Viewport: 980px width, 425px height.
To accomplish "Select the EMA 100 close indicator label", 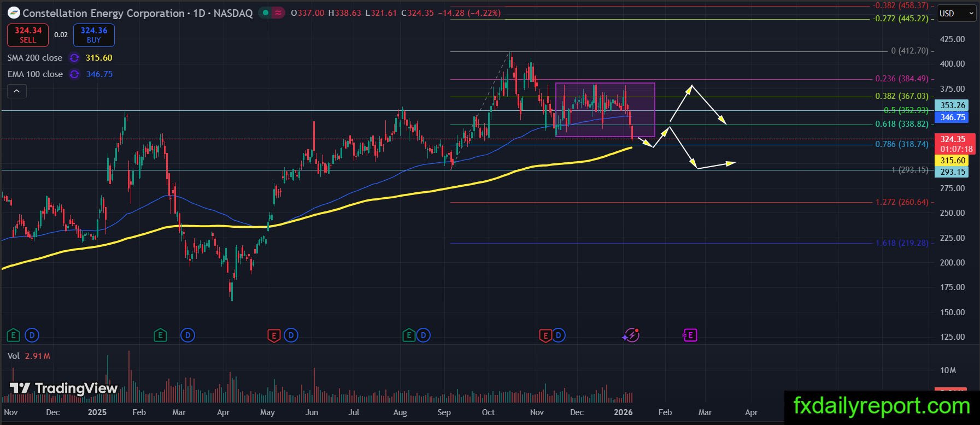I will [35, 74].
